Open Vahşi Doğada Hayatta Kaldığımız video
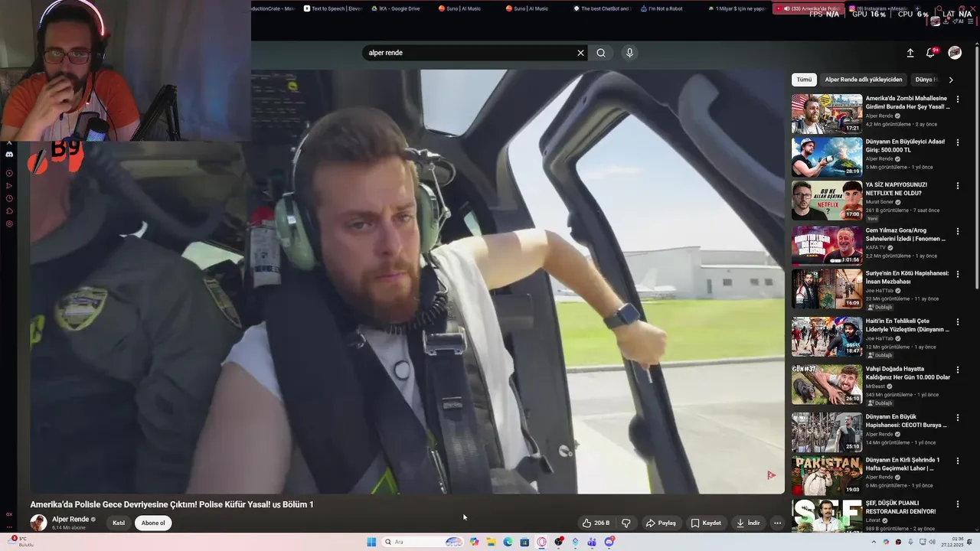 tap(827, 384)
